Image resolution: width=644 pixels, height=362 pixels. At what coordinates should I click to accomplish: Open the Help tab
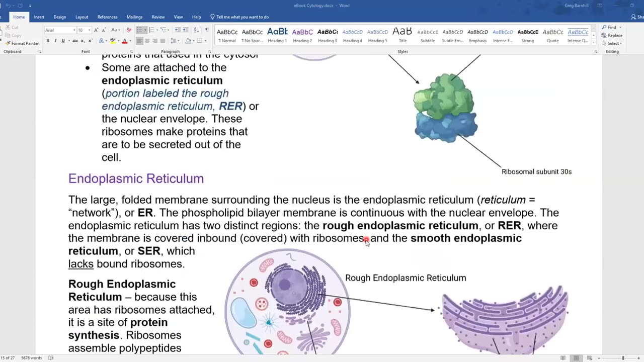(x=196, y=17)
